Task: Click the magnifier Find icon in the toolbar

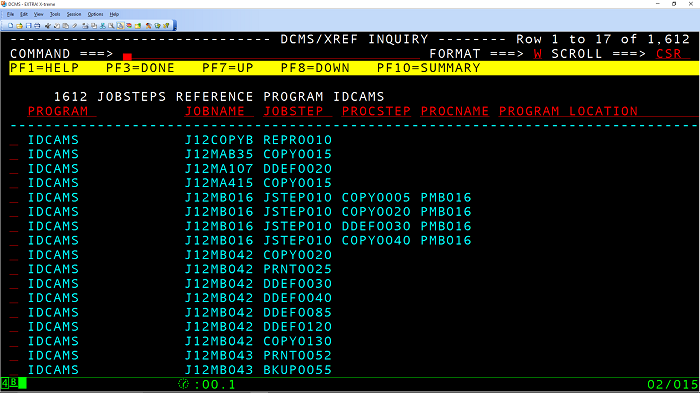Action: (x=111, y=26)
